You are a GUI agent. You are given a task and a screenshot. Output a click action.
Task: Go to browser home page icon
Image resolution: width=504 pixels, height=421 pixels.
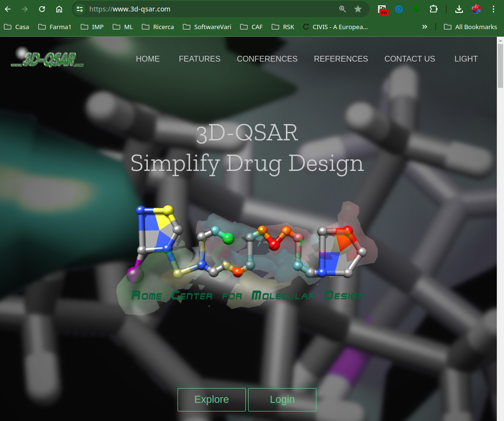point(59,9)
